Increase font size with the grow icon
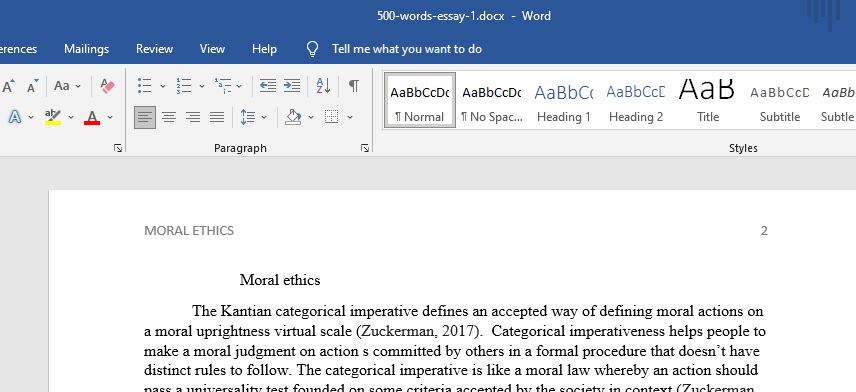This screenshot has height=392, width=856. coord(9,86)
